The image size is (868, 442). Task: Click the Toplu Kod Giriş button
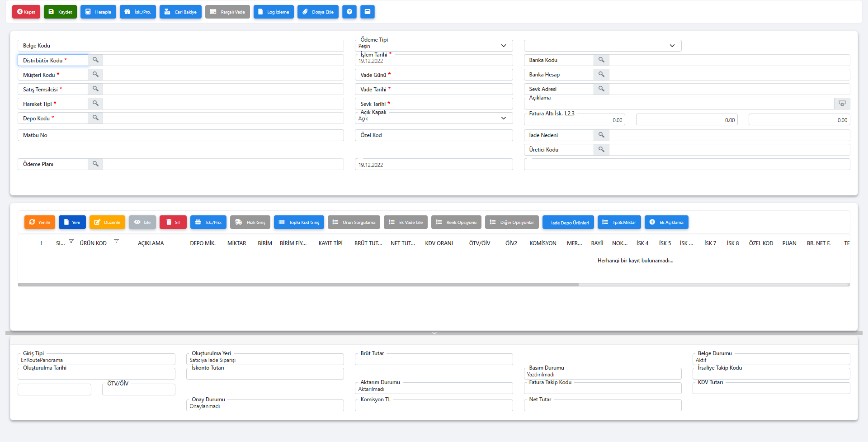pyautogui.click(x=299, y=222)
